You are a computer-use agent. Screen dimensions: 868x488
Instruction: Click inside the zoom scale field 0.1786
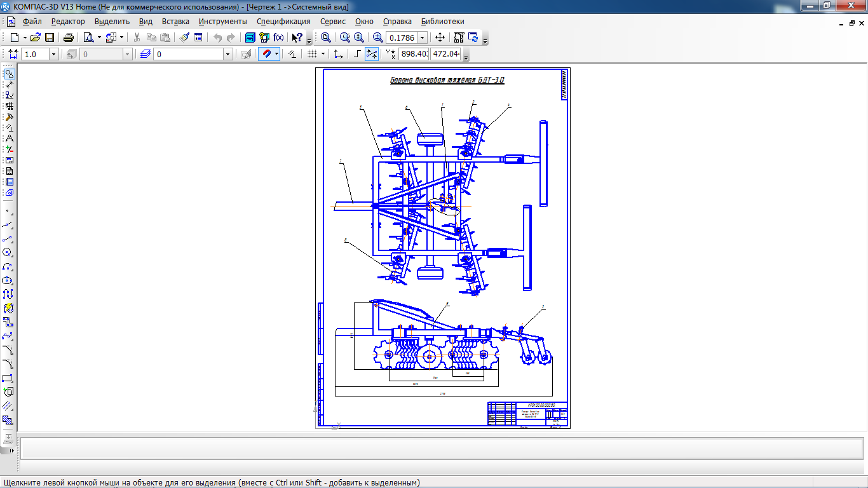[x=402, y=37]
